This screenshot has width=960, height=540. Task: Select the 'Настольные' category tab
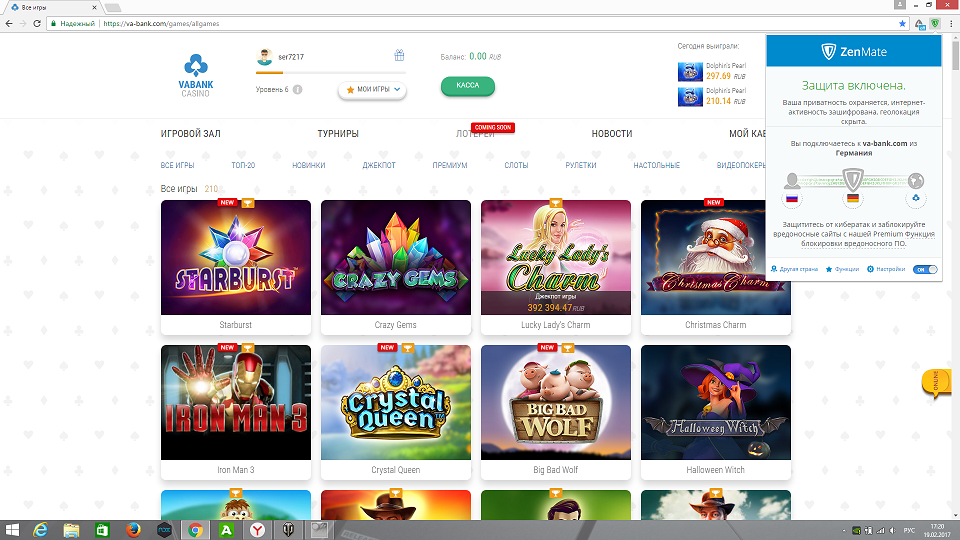click(656, 165)
